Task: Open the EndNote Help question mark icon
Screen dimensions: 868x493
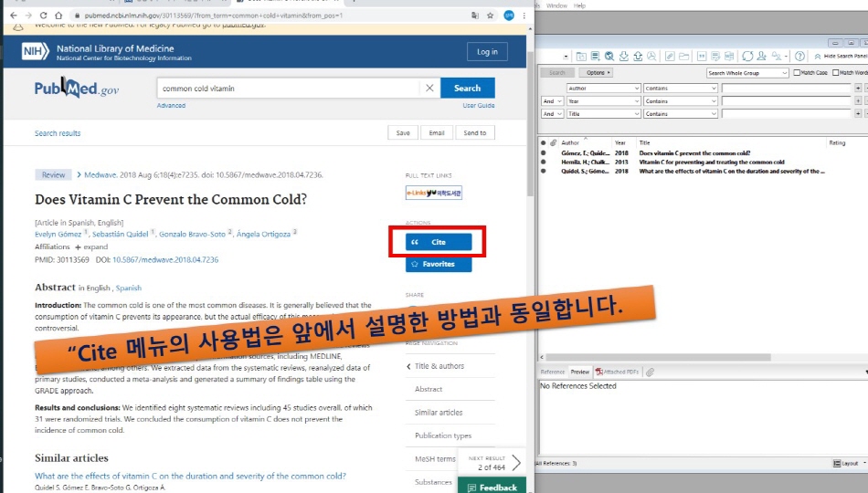Action: [x=799, y=56]
